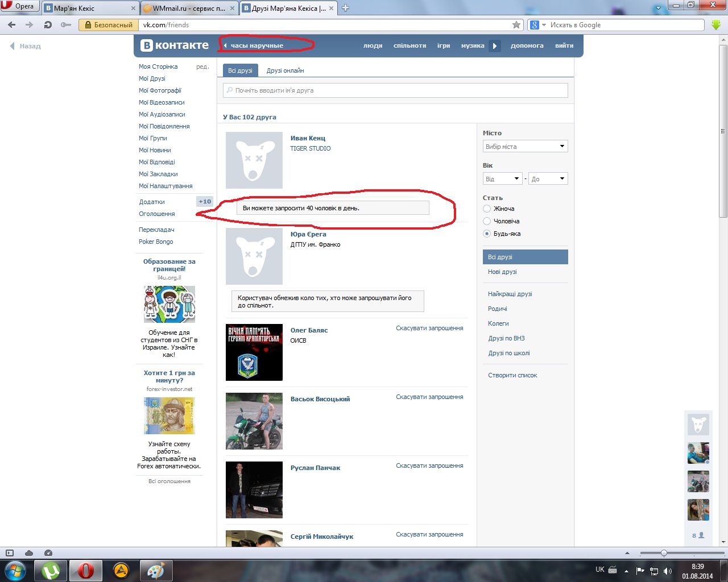Click the vk.com/friends address field
This screenshot has height=582, width=728.
[x=326, y=25]
